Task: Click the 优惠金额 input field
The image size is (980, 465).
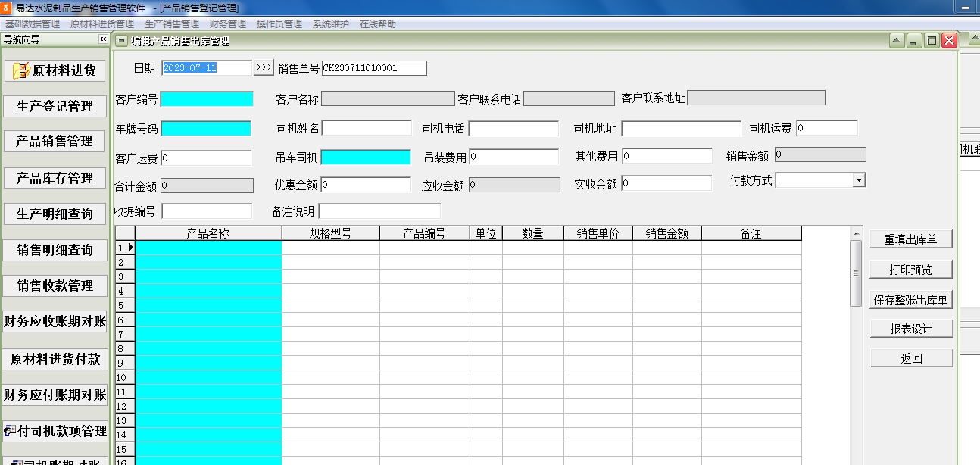Action: coord(366,185)
